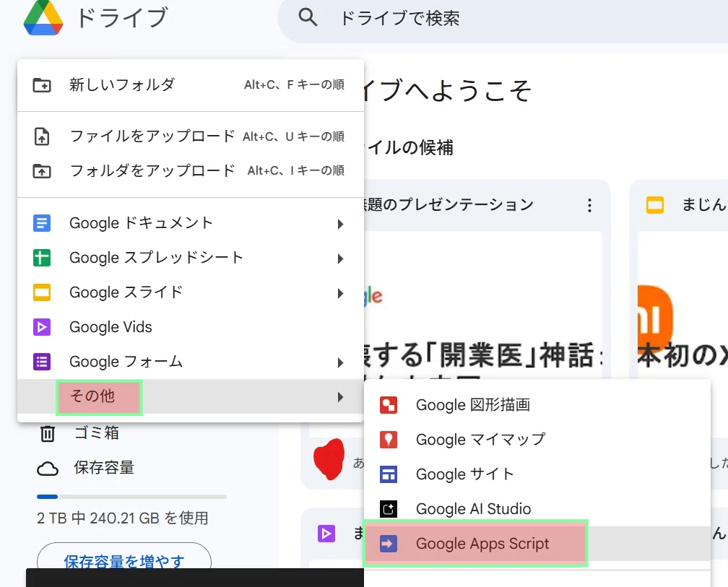Expand Google ドキュメント submenu arrow
Image resolution: width=728 pixels, height=587 pixels.
[340, 224]
